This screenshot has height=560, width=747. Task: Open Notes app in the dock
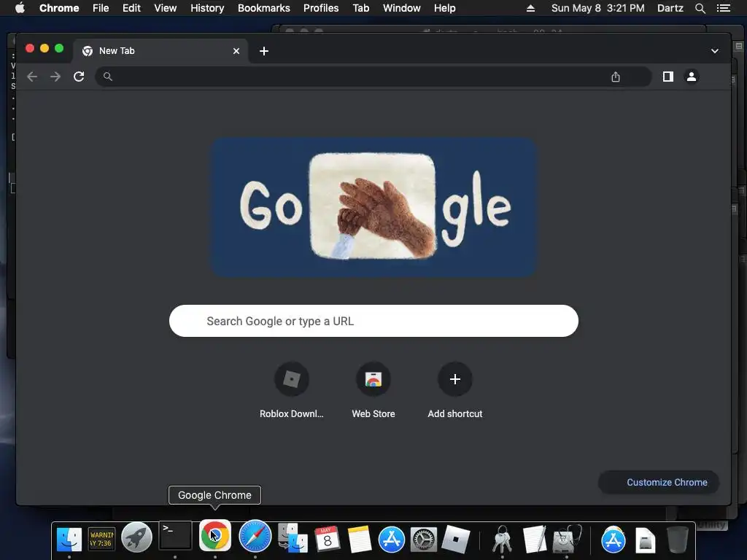[359, 540]
